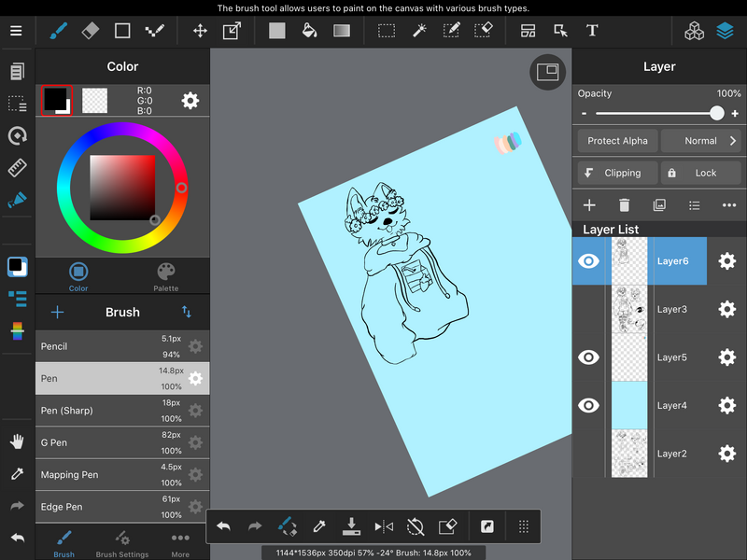
Task: Click the flip horizontal icon in bottom toolbar
Action: pos(384,527)
